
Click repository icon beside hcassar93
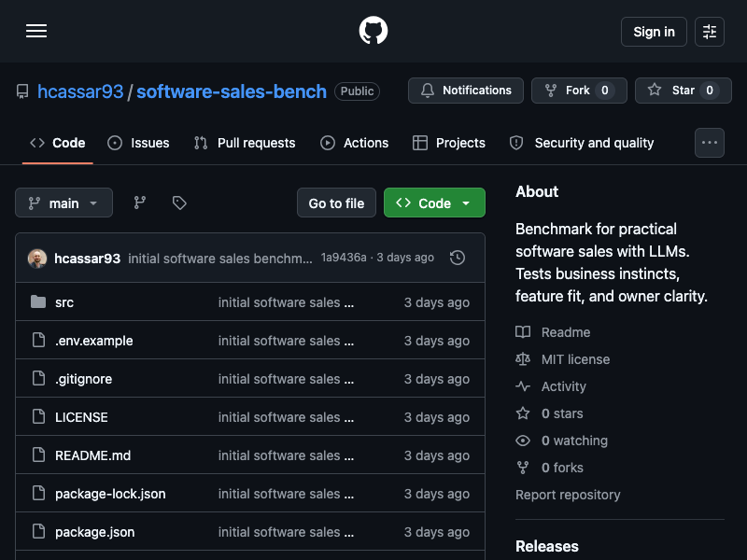tap(22, 91)
